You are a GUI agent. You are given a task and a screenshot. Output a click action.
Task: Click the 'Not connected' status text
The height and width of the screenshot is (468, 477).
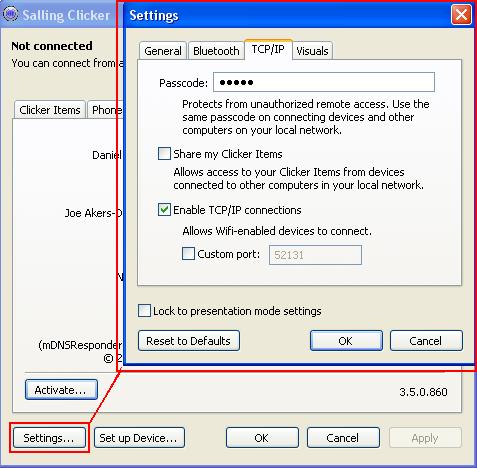click(x=52, y=46)
